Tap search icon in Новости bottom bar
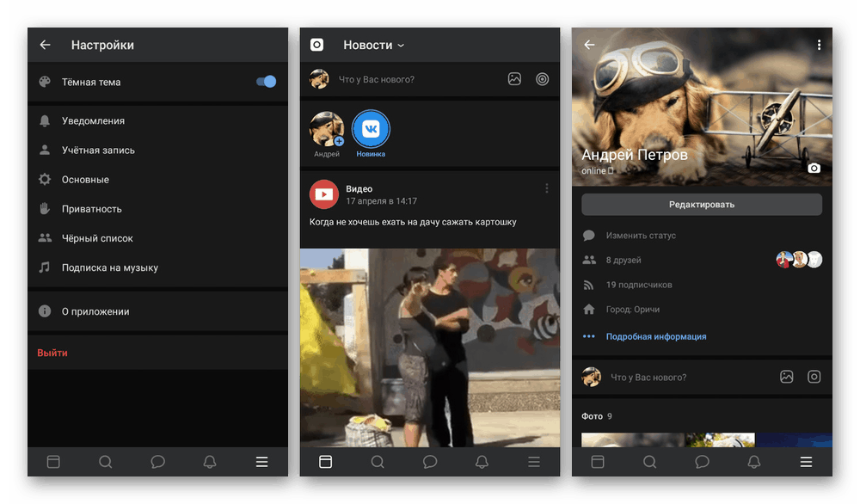This screenshot has width=860, height=504. pos(378,462)
